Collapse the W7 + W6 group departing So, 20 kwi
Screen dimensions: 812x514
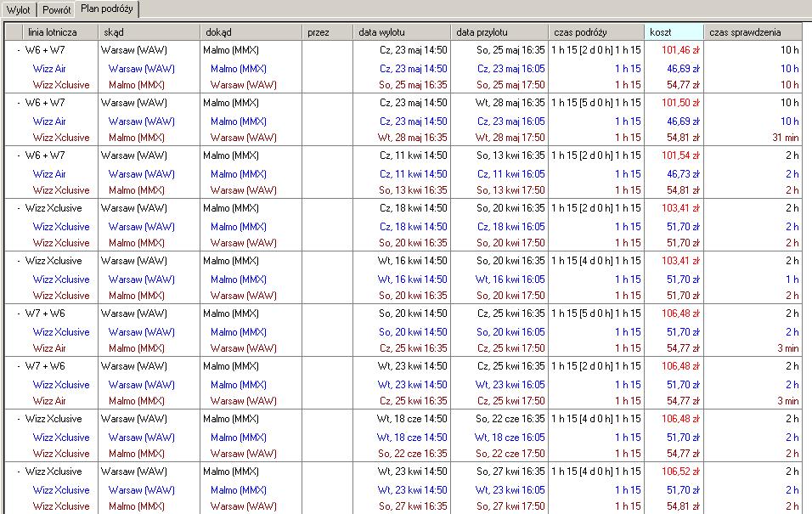click(x=19, y=313)
